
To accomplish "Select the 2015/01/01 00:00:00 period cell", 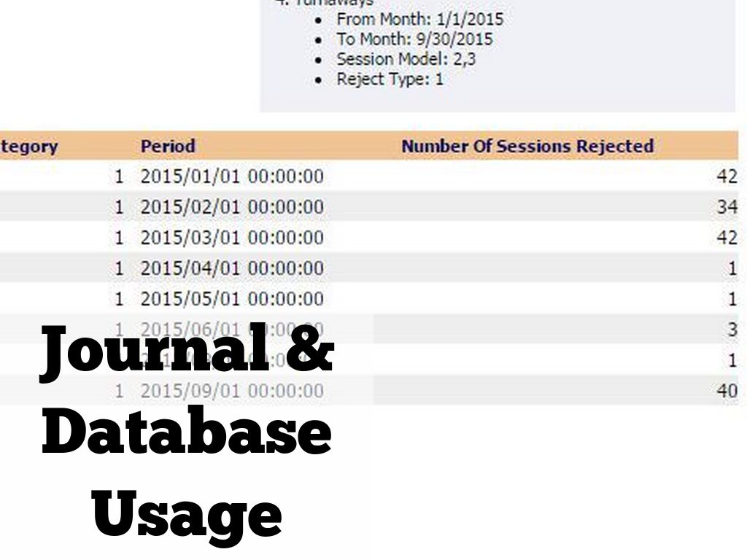I will click(x=232, y=176).
